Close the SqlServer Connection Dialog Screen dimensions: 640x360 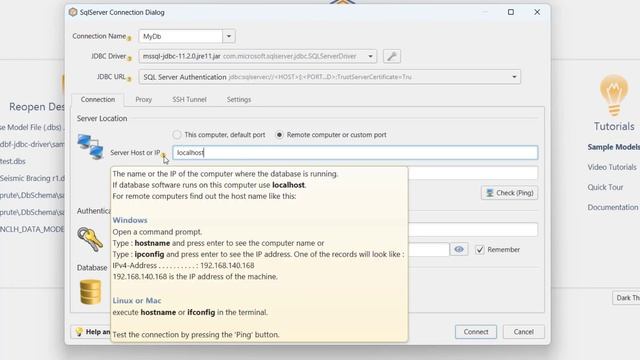537,12
